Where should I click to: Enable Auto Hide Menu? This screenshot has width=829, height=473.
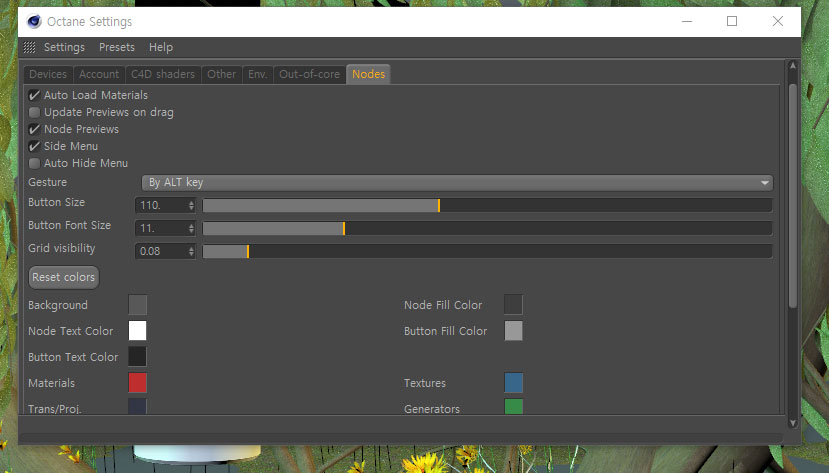point(34,163)
